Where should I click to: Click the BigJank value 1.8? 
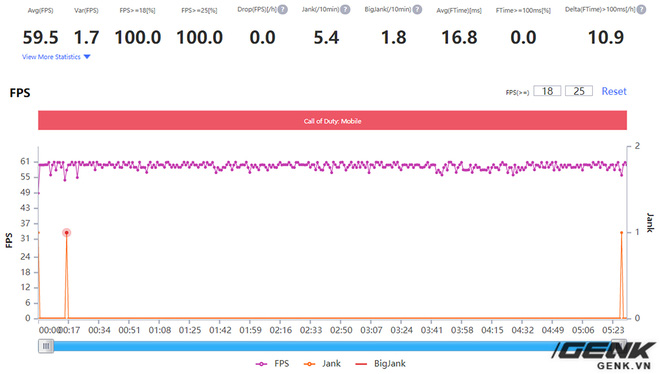tap(394, 37)
